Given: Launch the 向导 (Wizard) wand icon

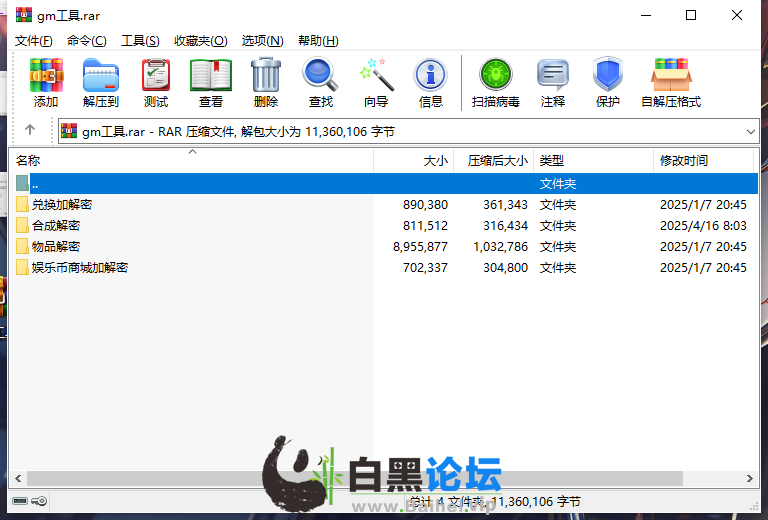Looking at the screenshot, I should pos(376,82).
